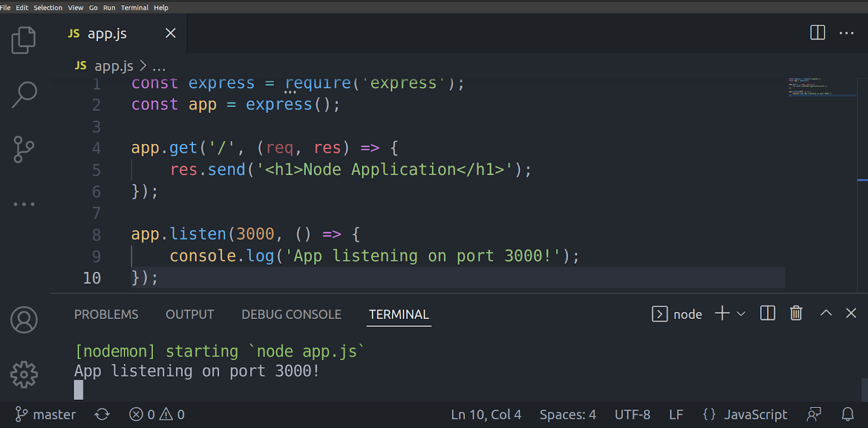Click the breadcrumb ellipsis symbol

(159, 68)
